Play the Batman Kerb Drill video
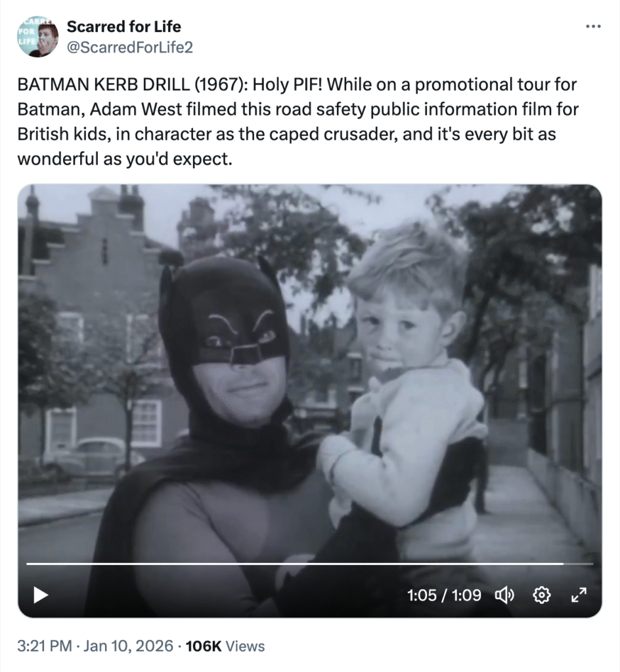Screen dimensions: 620x672 click(41, 595)
